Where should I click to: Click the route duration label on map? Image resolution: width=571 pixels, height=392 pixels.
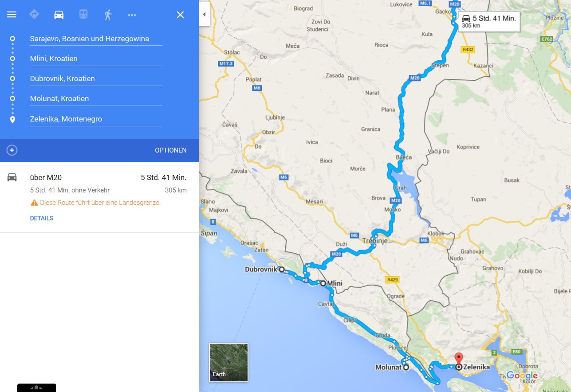tap(489, 21)
